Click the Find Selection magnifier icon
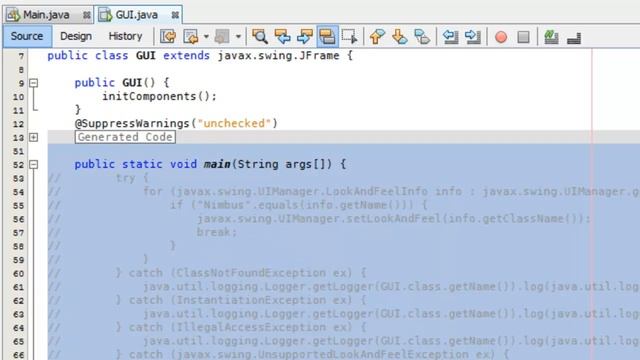Image resolution: width=640 pixels, height=360 pixels. (x=260, y=37)
